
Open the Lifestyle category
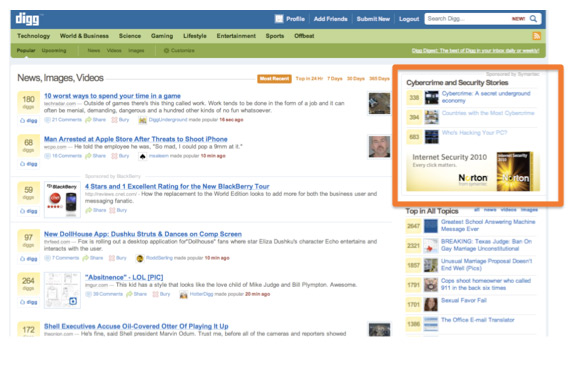coord(195,36)
